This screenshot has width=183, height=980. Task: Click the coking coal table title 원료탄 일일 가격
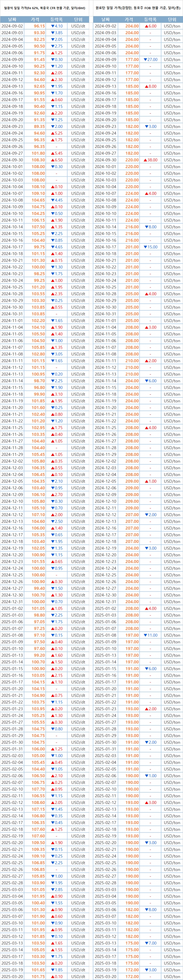click(x=138, y=8)
